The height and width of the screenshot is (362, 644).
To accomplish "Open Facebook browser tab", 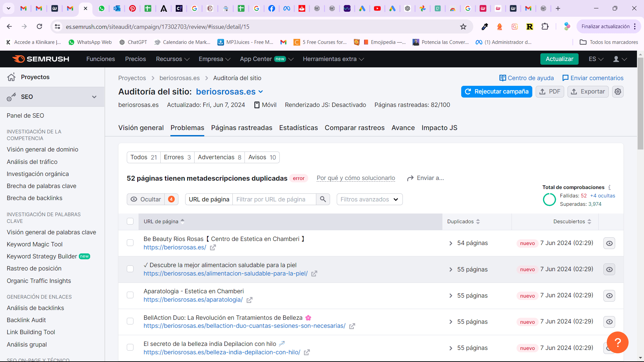I will click(272, 8).
